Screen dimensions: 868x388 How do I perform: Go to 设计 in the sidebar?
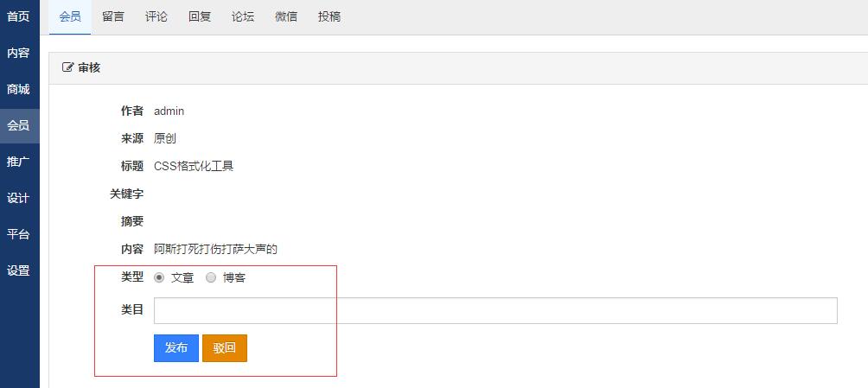click(x=18, y=198)
